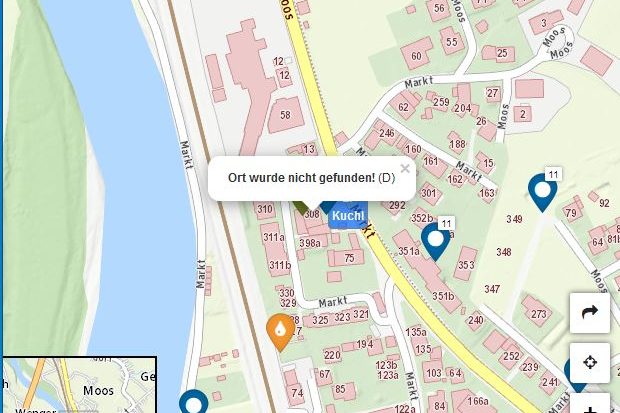Click building 353 on the map
This screenshot has height=413, width=620.
pos(466,264)
